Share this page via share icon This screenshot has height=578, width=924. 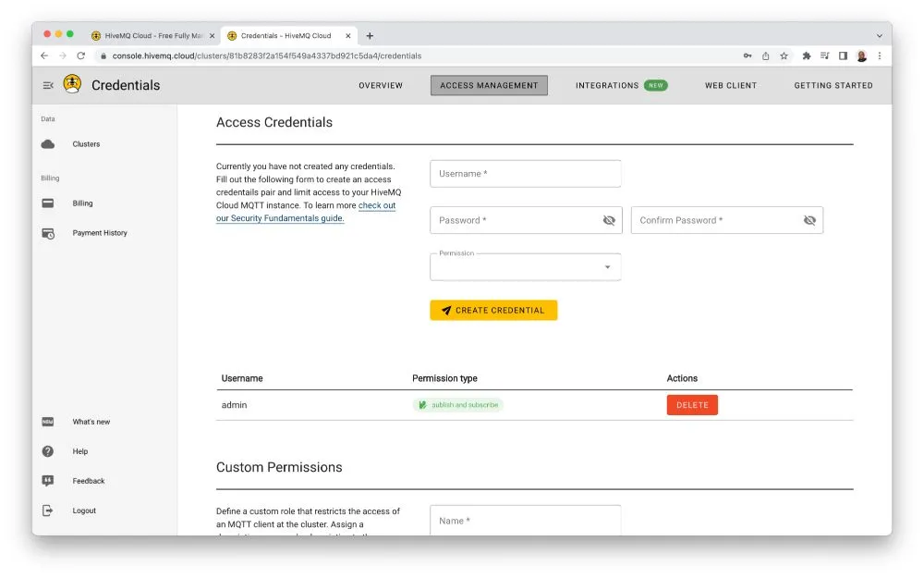click(765, 55)
